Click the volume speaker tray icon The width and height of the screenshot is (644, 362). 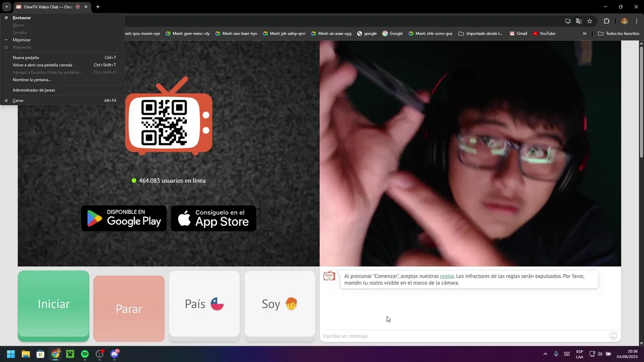coord(600,354)
